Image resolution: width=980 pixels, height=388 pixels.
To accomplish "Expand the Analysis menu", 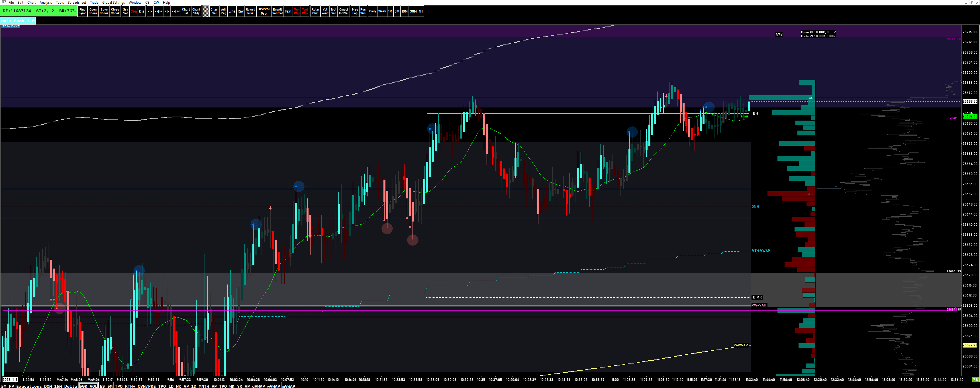I will [46, 2].
